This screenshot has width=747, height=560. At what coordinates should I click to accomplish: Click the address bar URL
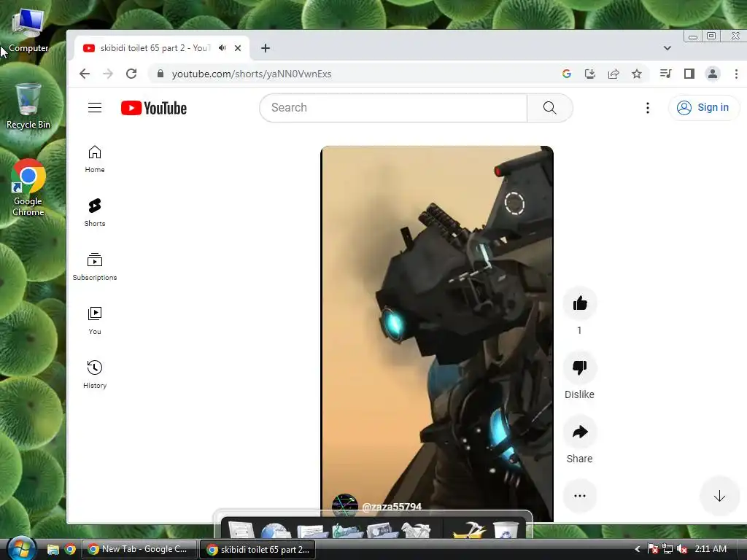click(252, 74)
